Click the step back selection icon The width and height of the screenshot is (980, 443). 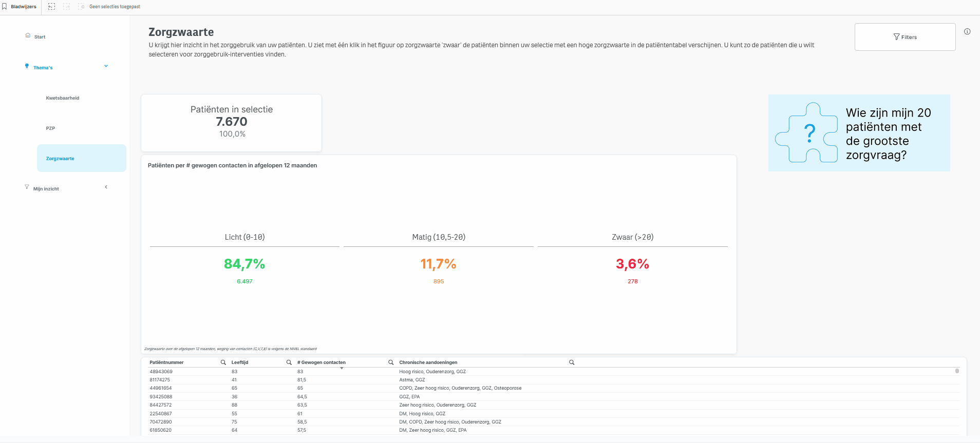[51, 7]
